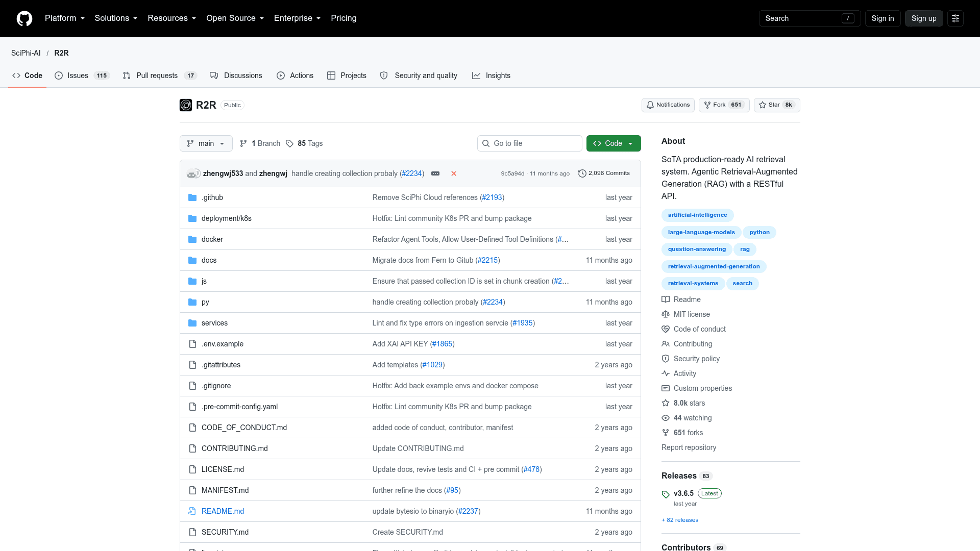This screenshot has width=980, height=551.
Task: Switch to the Issues tab
Action: coord(82,76)
